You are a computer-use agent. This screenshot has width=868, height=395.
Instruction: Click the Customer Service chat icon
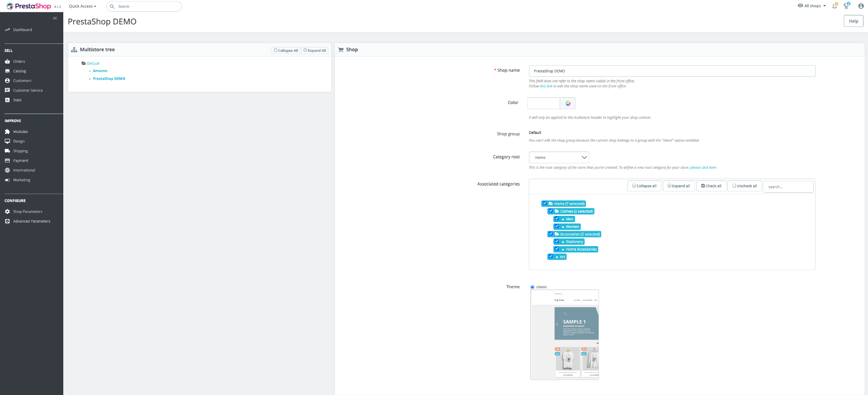[7, 90]
